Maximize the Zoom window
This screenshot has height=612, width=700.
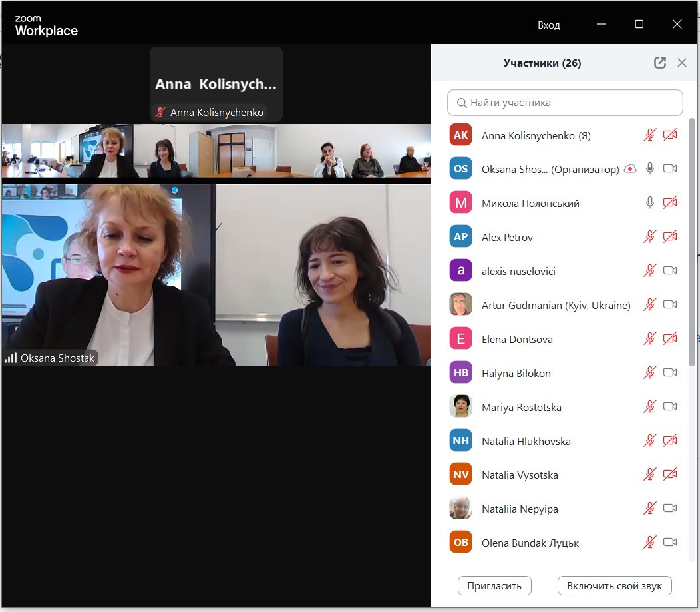[x=639, y=24]
